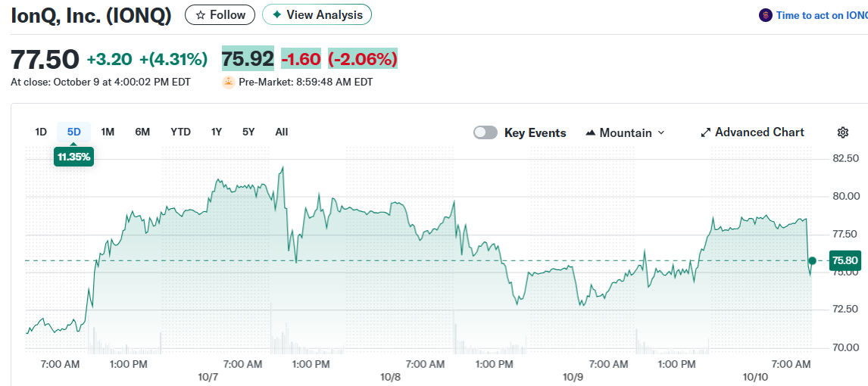
Task: Toggle the Key Events switch
Action: (486, 132)
